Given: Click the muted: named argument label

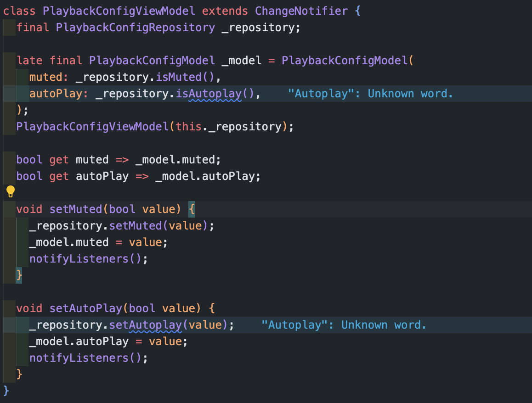Looking at the screenshot, I should (49, 77).
